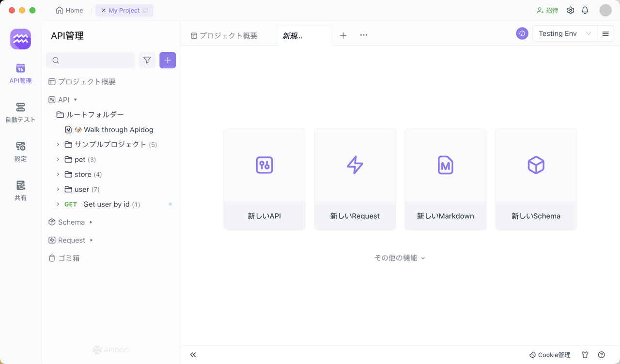This screenshot has height=364, width=620.
Task: Click the 新しいRequest lightning icon
Action: [355, 165]
